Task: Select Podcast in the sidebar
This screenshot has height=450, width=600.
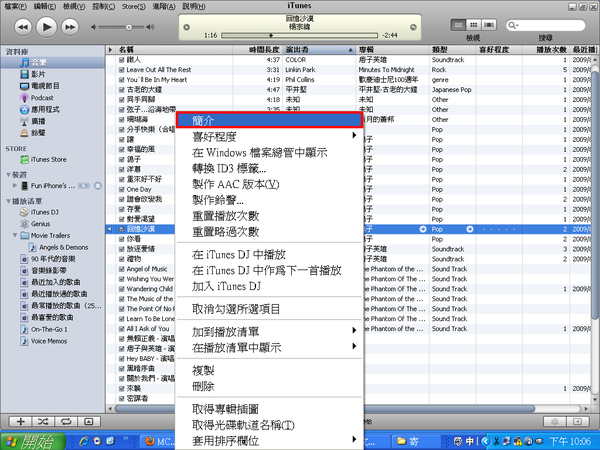Action: pyautogui.click(x=42, y=98)
